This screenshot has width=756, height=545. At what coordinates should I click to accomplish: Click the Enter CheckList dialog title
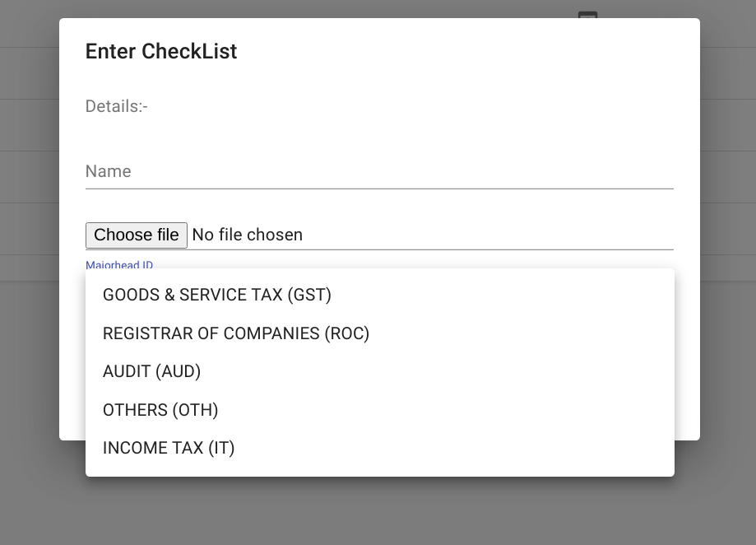(160, 51)
